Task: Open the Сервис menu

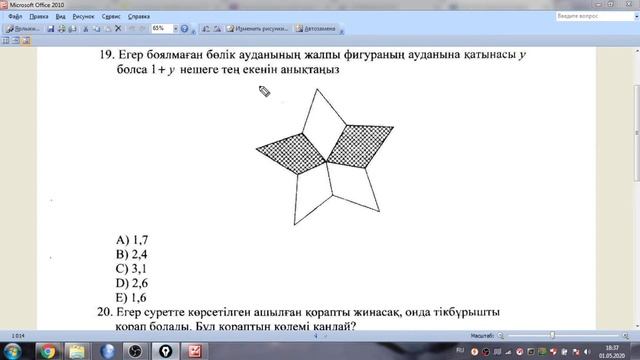Action: pyautogui.click(x=111, y=16)
